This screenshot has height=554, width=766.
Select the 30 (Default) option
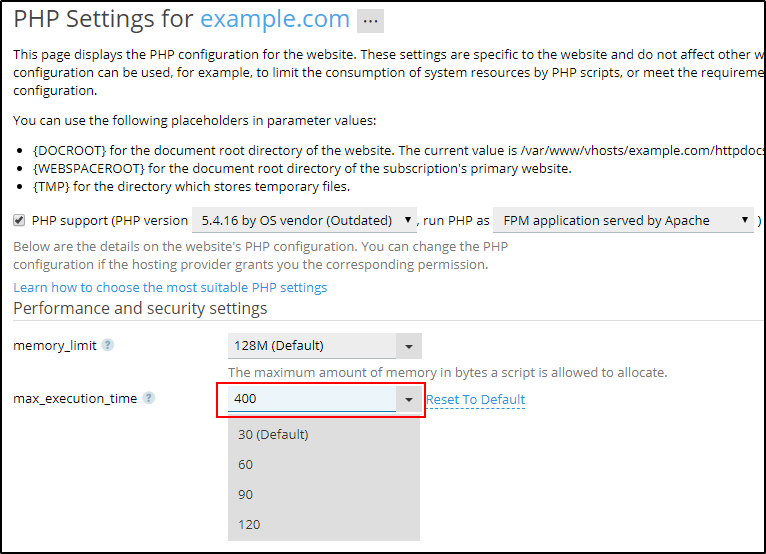tap(273, 434)
